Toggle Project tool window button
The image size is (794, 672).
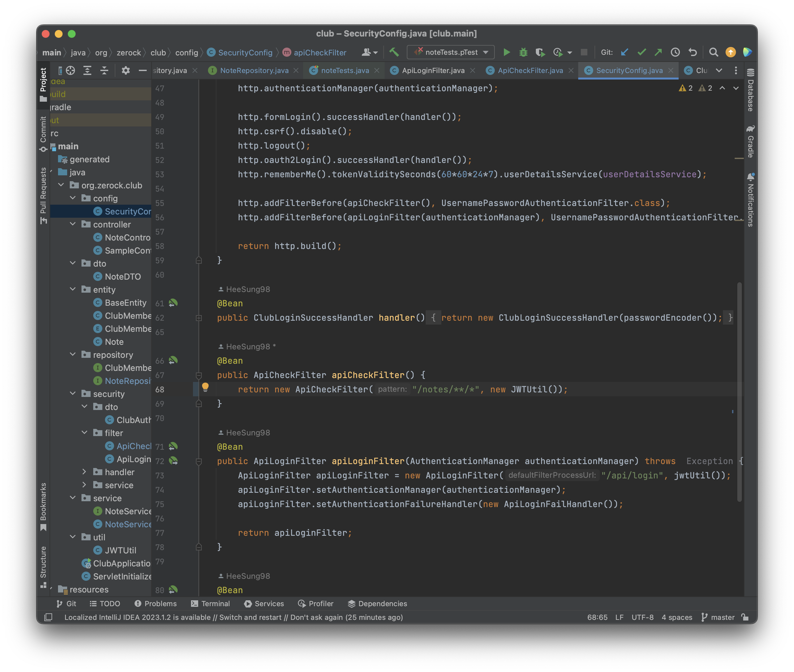click(43, 85)
